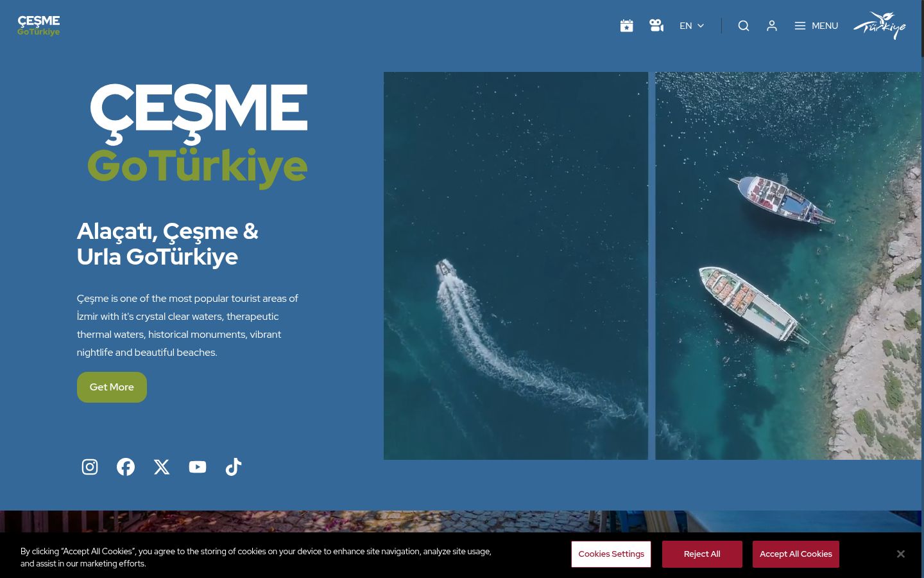Screen dimensions: 924x578
Task: Click the paragraph beginning "Çeşme is one of"
Action: coord(187,326)
